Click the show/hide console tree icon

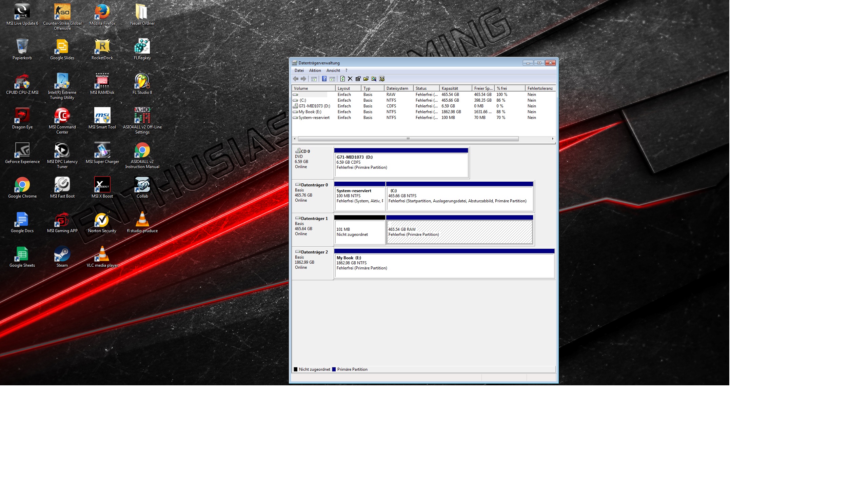pos(314,79)
